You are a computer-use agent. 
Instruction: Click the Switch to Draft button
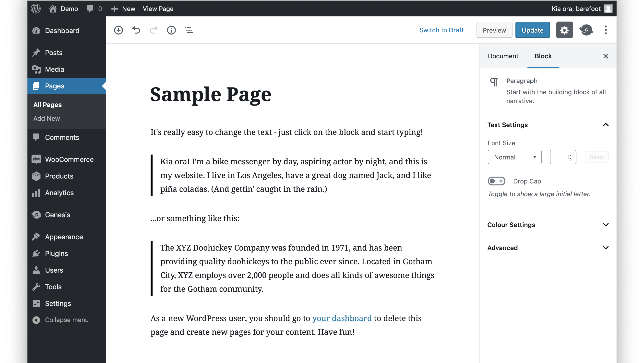click(441, 30)
